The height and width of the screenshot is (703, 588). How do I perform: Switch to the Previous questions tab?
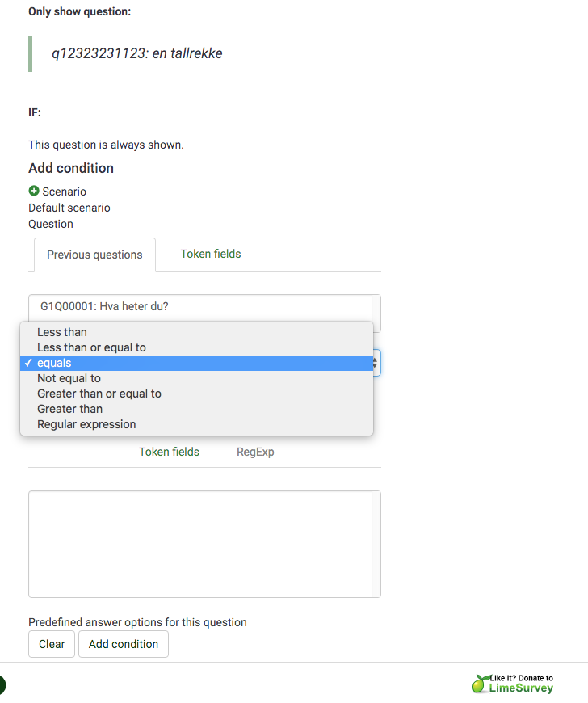(x=94, y=255)
